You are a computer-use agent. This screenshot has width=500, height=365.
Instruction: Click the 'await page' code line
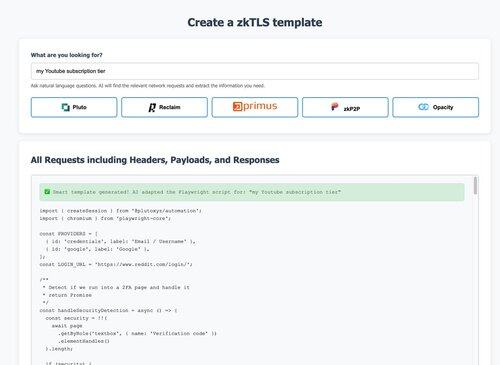67,326
